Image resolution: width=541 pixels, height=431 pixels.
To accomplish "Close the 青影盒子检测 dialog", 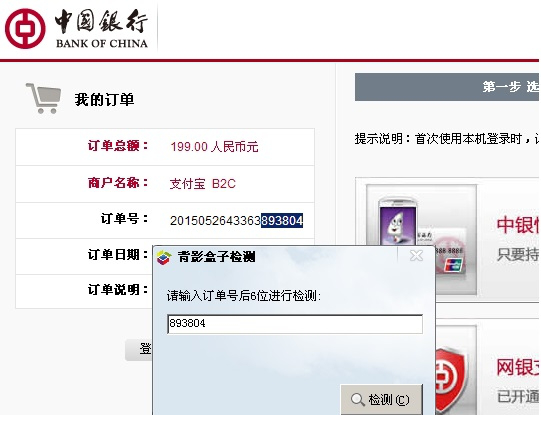I will [x=416, y=256].
